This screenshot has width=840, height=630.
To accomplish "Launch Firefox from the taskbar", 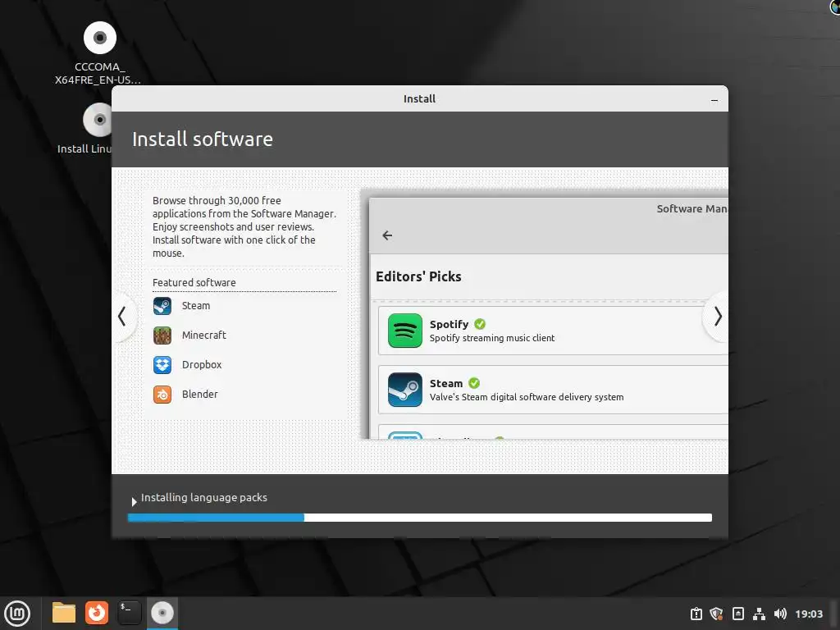I will (97, 613).
